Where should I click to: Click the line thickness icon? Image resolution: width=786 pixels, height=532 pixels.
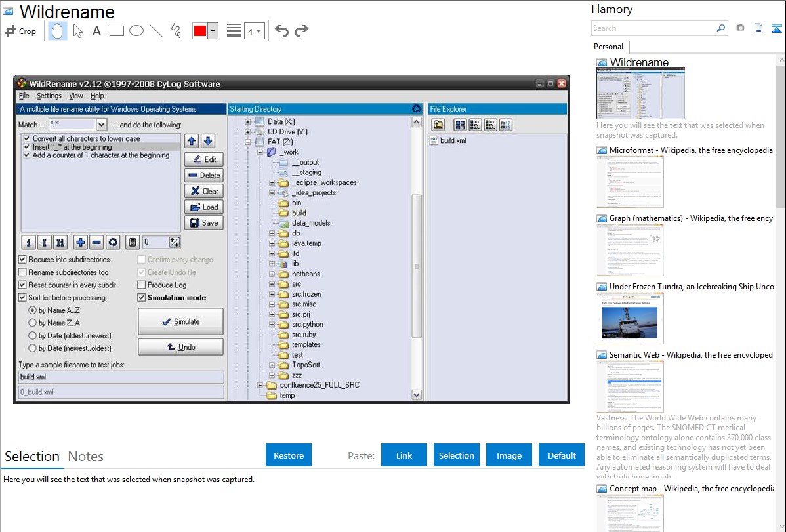pyautogui.click(x=234, y=31)
